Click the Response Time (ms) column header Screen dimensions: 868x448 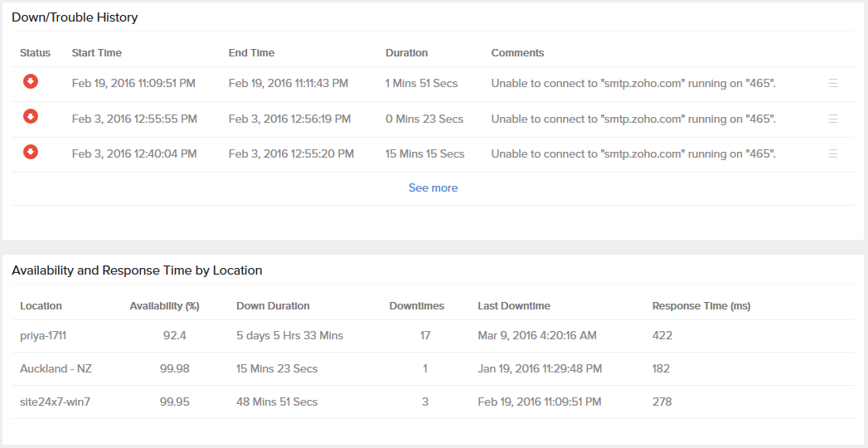click(701, 306)
